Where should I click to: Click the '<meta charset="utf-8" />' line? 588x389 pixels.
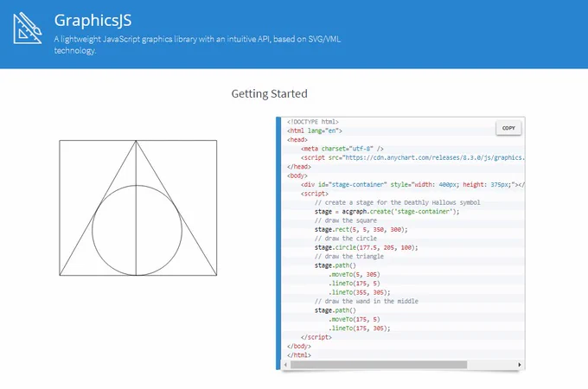[342, 149]
